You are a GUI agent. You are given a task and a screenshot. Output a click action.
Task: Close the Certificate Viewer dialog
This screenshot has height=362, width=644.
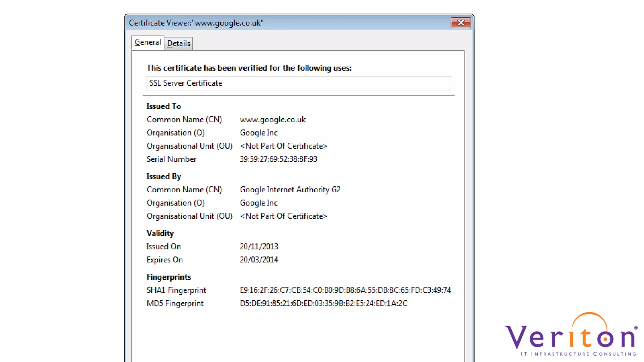point(461,23)
